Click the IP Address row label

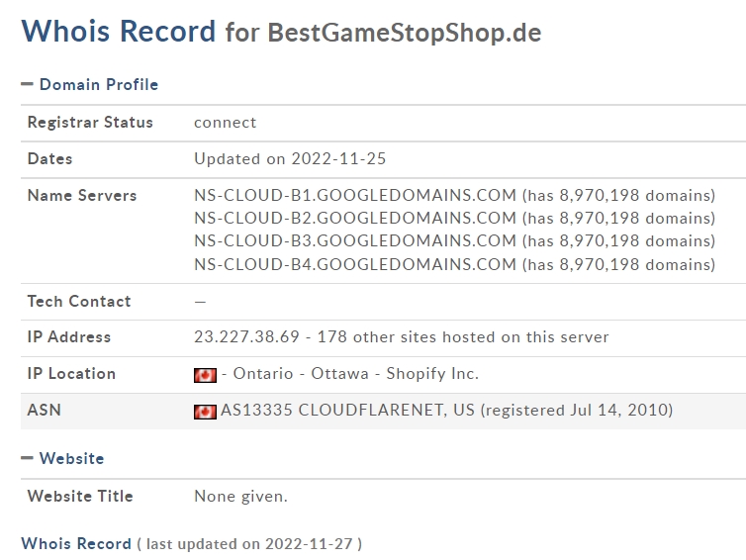point(69,336)
